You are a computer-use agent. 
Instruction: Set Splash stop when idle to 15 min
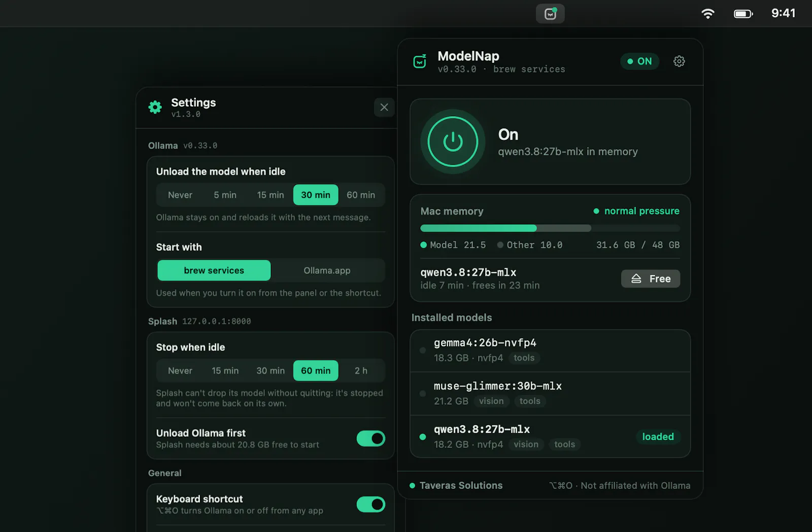click(x=225, y=371)
